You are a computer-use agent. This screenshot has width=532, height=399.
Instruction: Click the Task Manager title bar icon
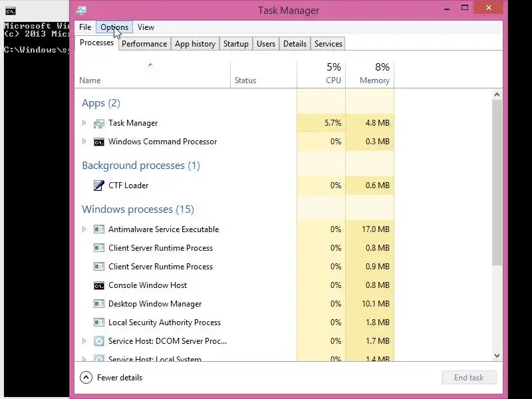point(81,11)
